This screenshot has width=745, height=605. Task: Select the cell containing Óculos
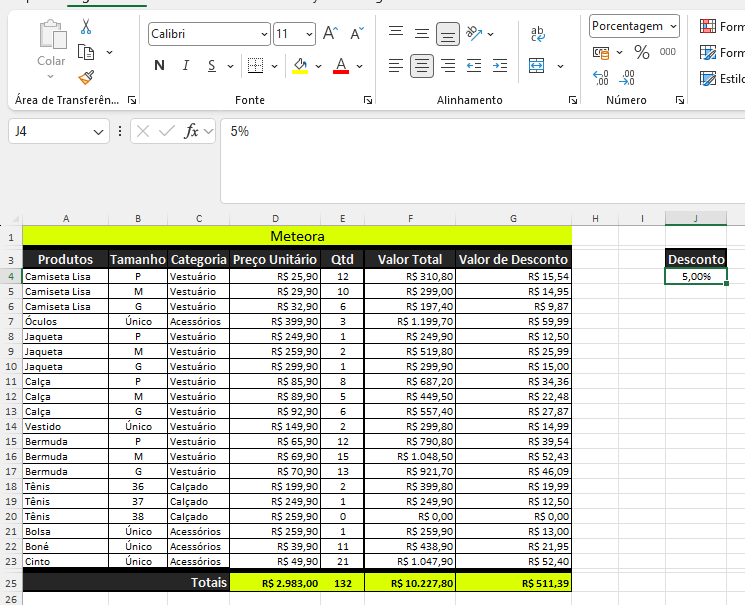coord(66,322)
